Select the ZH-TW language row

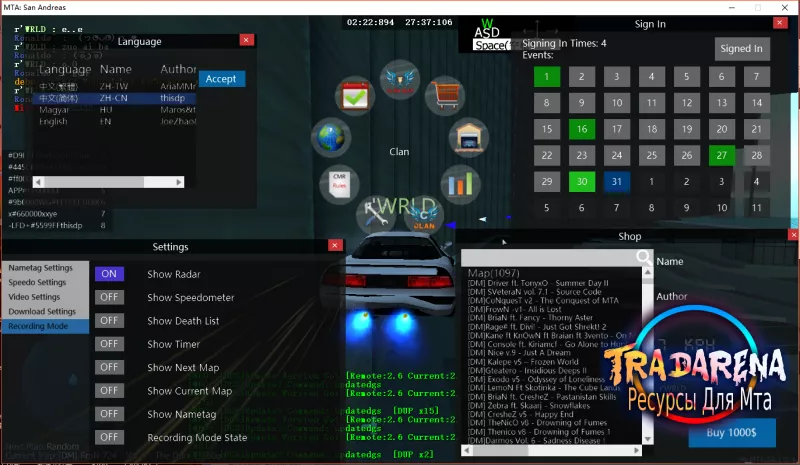115,86
